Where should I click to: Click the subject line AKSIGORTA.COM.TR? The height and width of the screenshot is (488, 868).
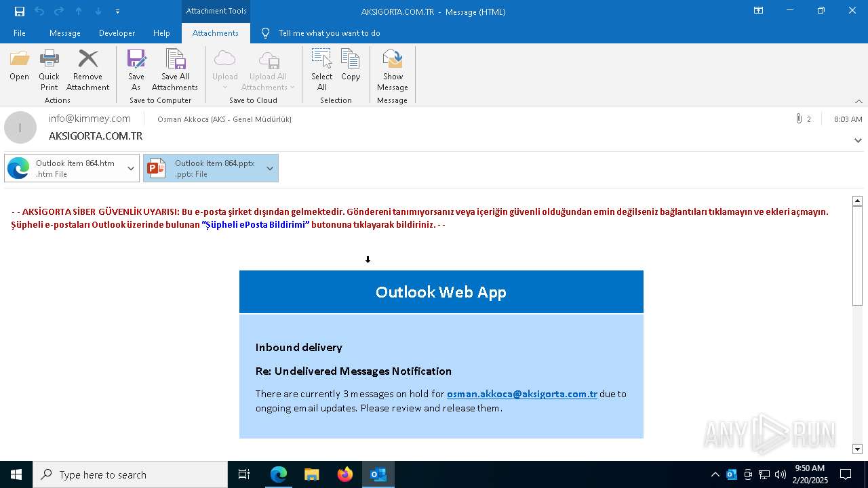(96, 136)
